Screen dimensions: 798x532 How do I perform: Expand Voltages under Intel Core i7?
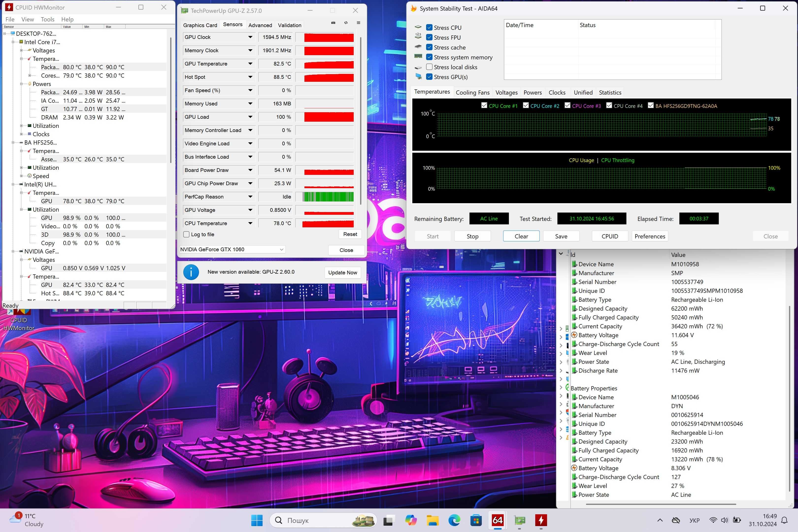[21, 50]
